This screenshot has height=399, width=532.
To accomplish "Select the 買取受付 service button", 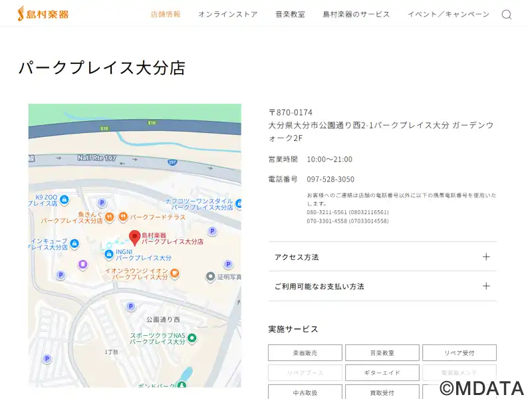I will (x=382, y=392).
